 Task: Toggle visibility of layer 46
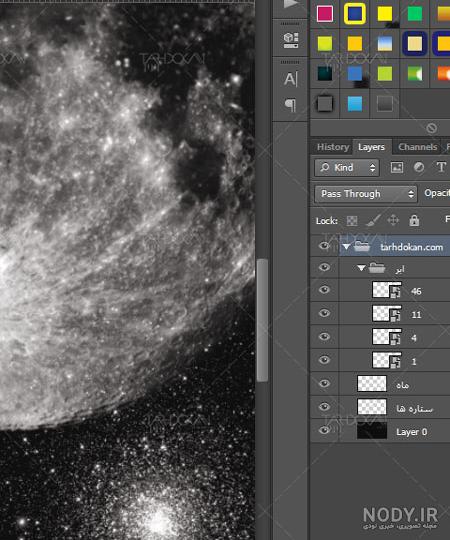[324, 290]
